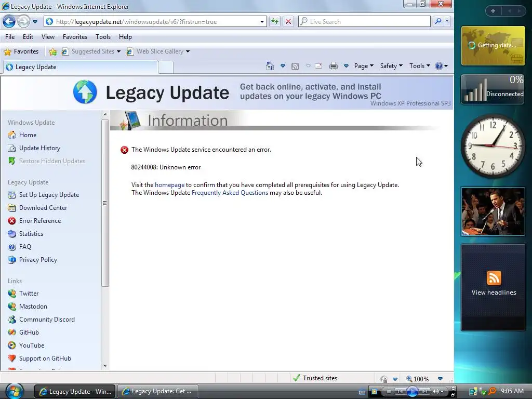Viewport: 532px width, 399px height.
Task: Click the orange magnifier tray icon
Action: [x=491, y=391]
